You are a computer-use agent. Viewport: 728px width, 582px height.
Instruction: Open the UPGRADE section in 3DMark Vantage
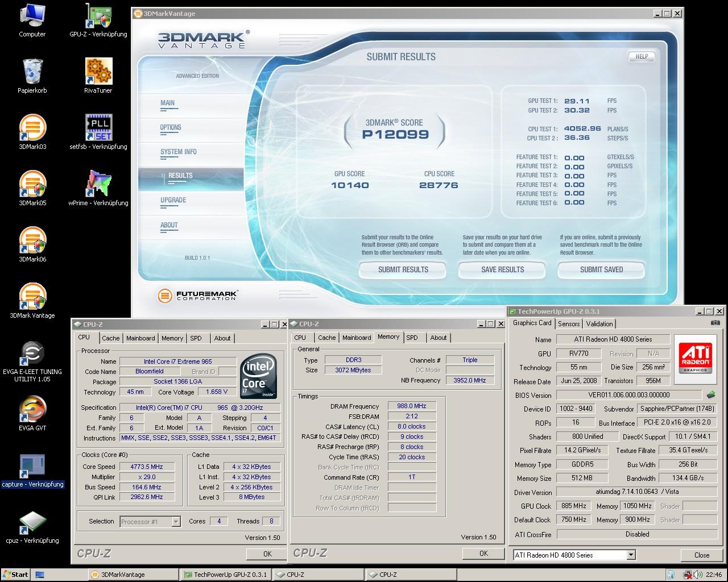click(173, 200)
